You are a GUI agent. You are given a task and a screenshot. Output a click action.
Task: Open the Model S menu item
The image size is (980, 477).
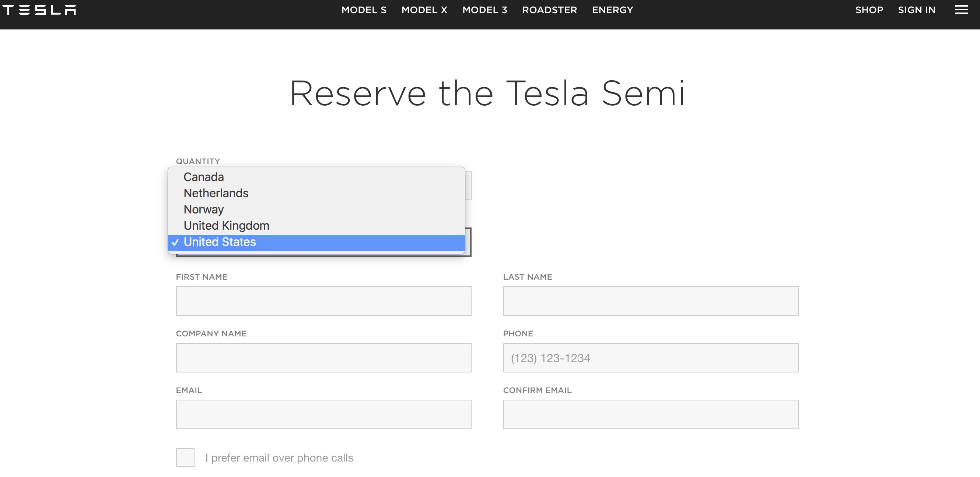(364, 10)
